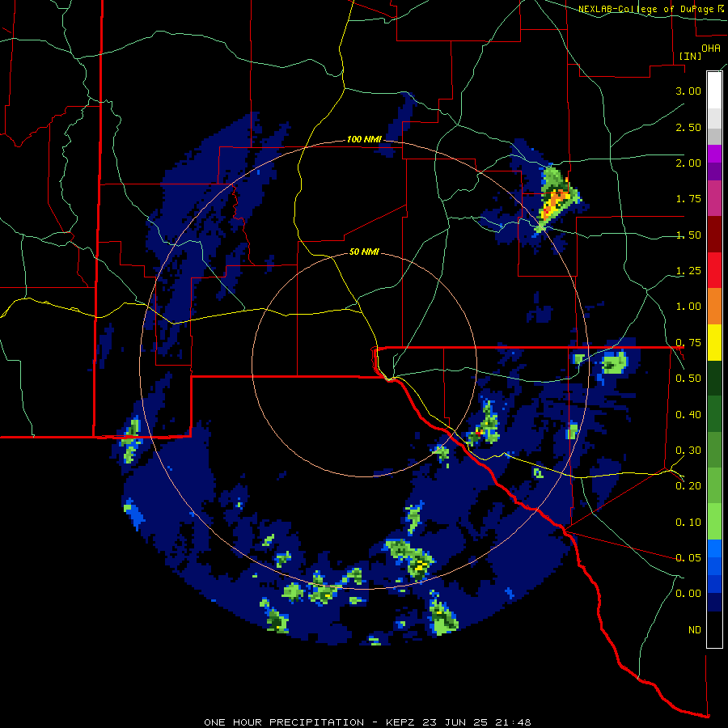
Task: Click the 1.00 legend value
Action: click(688, 307)
